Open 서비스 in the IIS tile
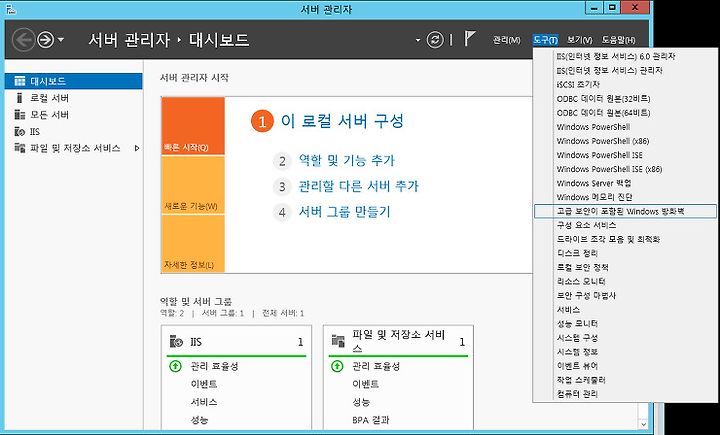 pos(204,402)
